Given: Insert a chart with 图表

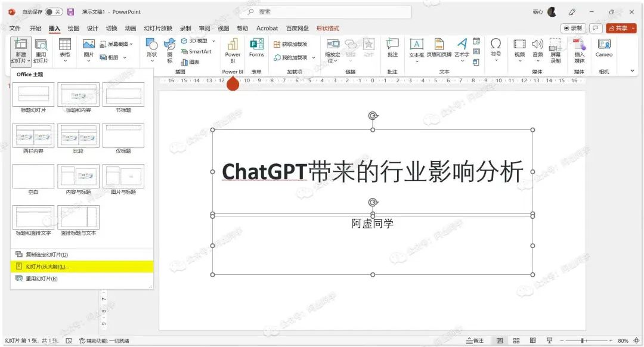Looking at the screenshot, I should click(x=190, y=62).
